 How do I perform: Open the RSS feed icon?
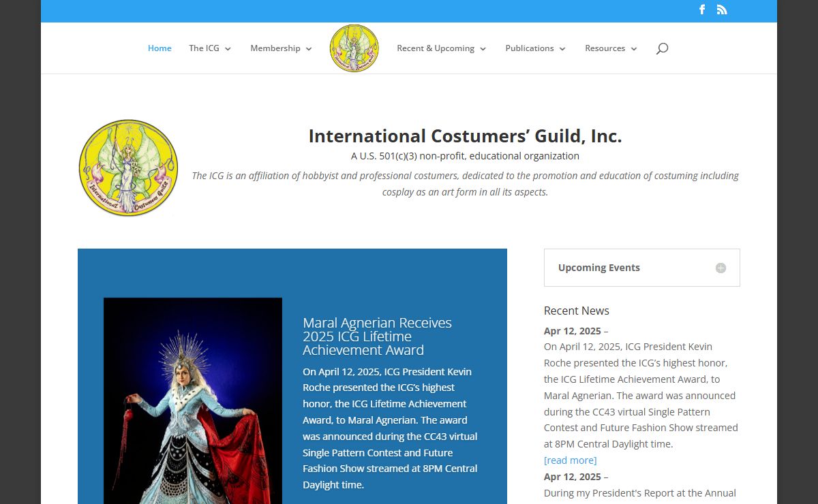[722, 10]
